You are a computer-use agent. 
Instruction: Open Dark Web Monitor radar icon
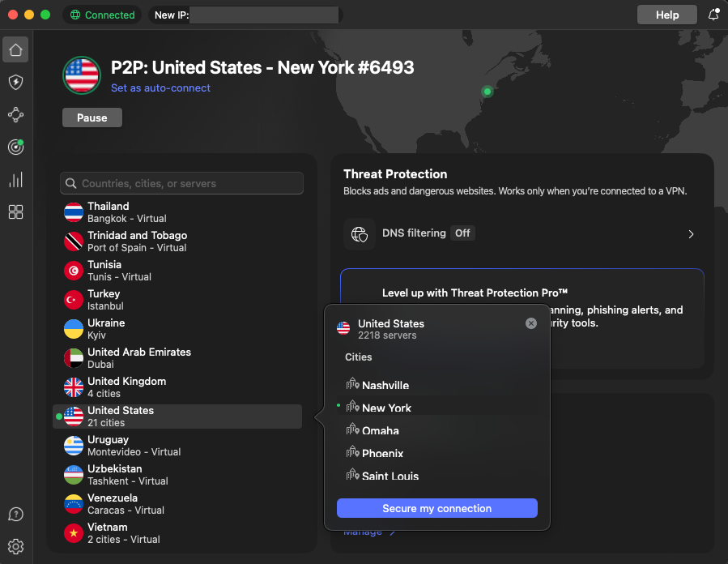coord(15,147)
